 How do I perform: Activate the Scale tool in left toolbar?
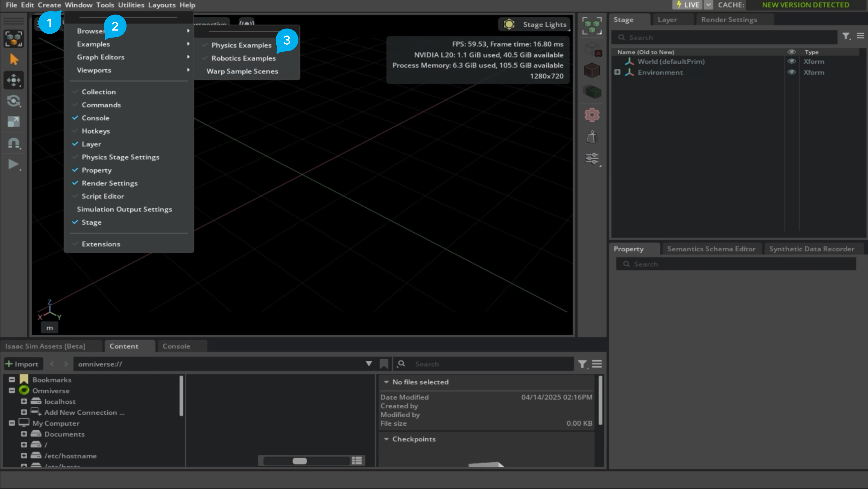[x=14, y=121]
